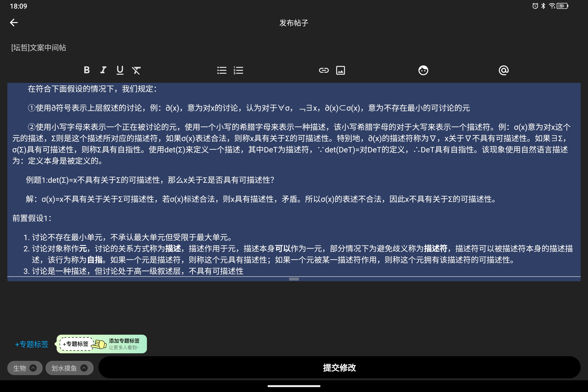Place cursor in 例题1 line

(x=150, y=180)
